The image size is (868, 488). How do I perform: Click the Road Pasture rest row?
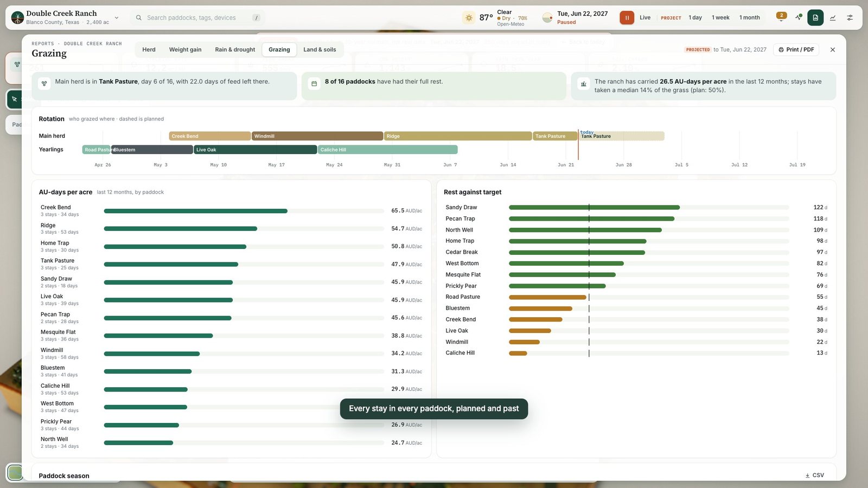[x=636, y=297]
